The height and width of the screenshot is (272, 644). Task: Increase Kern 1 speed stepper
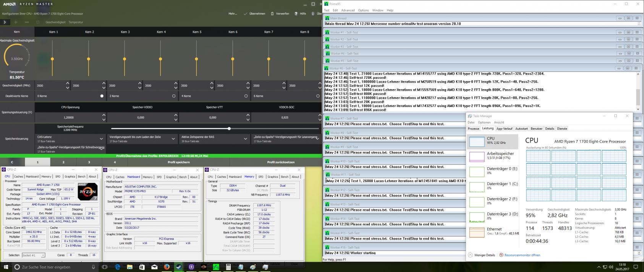[68, 83]
